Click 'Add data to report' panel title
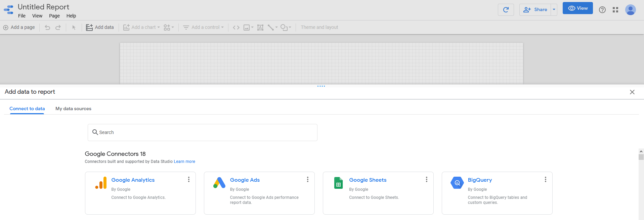This screenshot has height=220, width=644. [30, 92]
